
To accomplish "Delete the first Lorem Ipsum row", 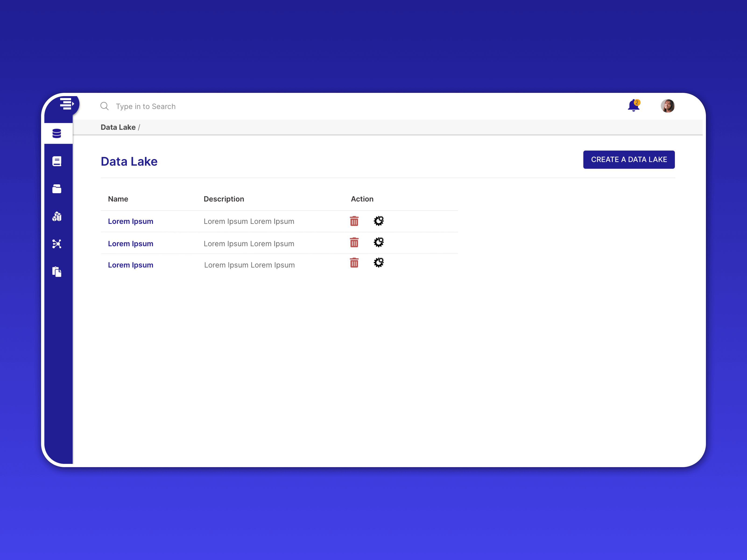I will (354, 221).
